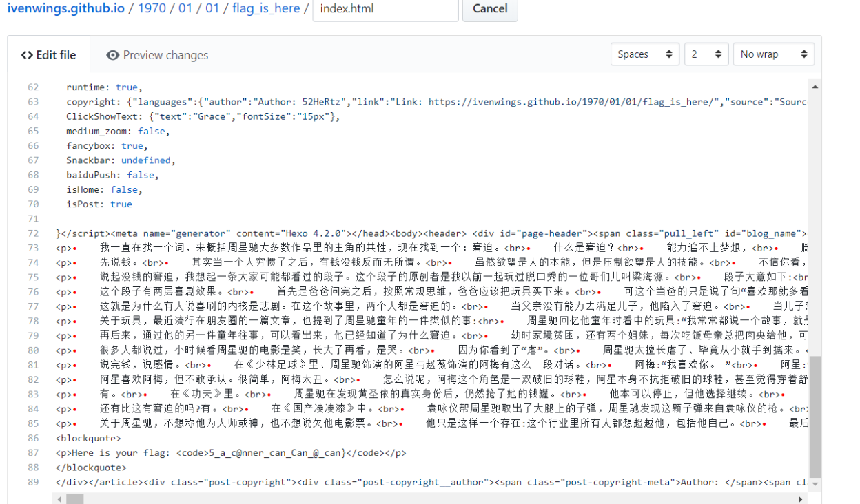This screenshot has height=504, width=860.
Task: Click the 'medium_zoom: false,' line
Action: [118, 131]
